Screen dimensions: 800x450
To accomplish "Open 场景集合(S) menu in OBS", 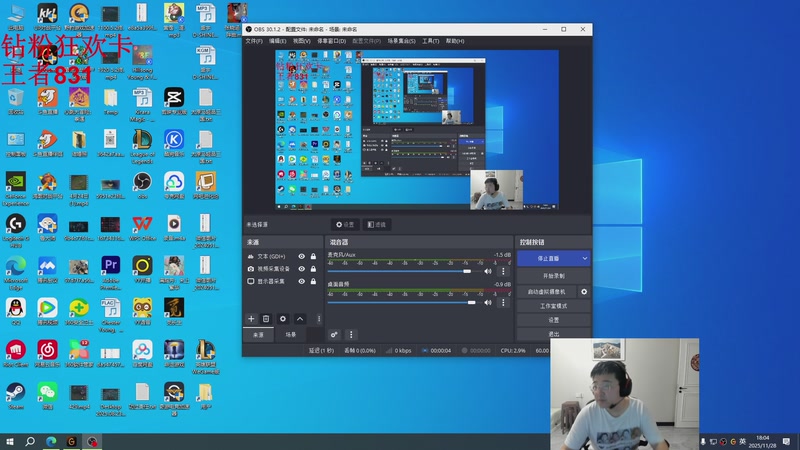I will click(402, 41).
